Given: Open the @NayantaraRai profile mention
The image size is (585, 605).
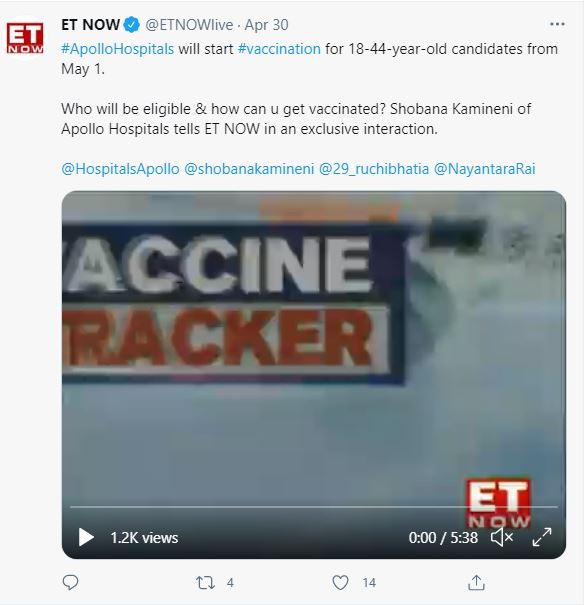Looking at the screenshot, I should pos(485,169).
